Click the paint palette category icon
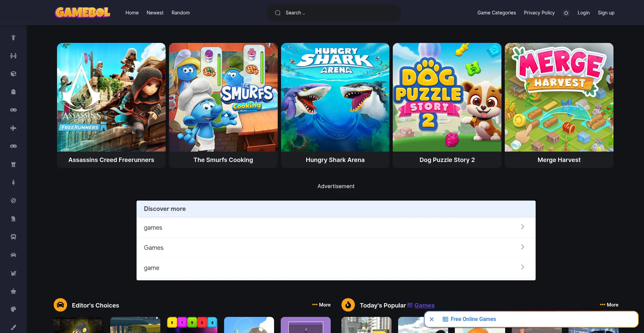The height and width of the screenshot is (333, 644). 13,309
